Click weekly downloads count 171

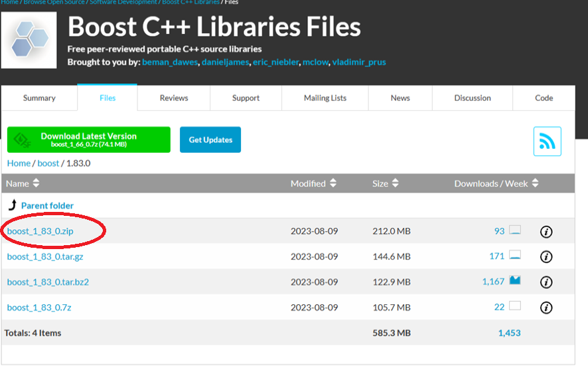click(x=497, y=256)
